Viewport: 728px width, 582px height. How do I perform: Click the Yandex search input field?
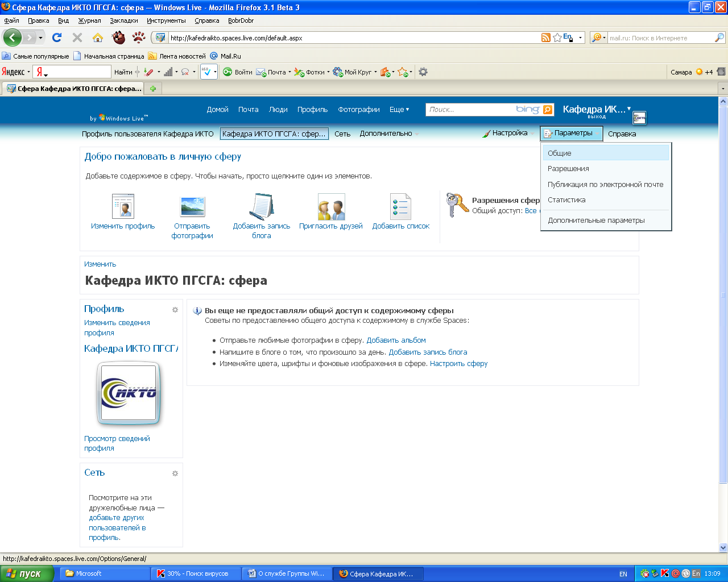point(78,72)
